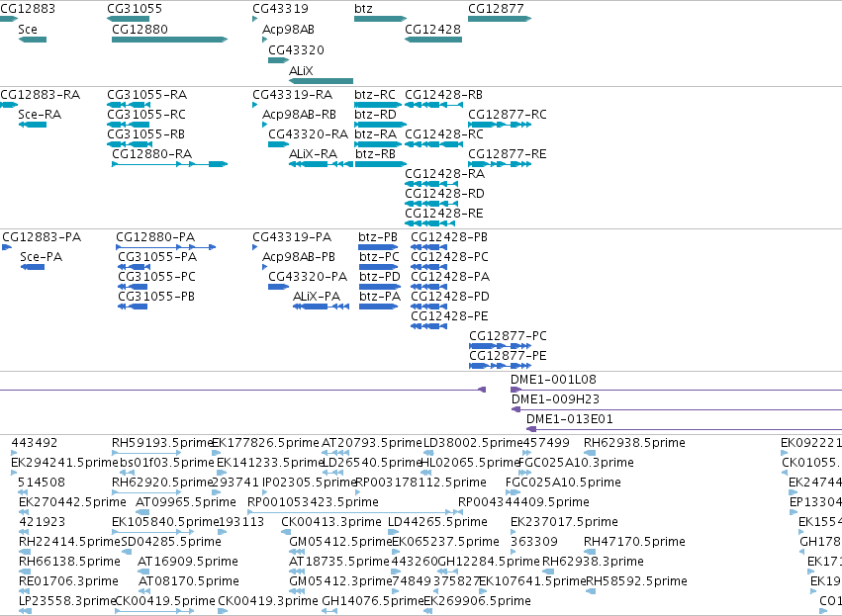Image resolution: width=842 pixels, height=616 pixels.
Task: Click the CG12880 gene arrow glyph
Action: [x=170, y=40]
